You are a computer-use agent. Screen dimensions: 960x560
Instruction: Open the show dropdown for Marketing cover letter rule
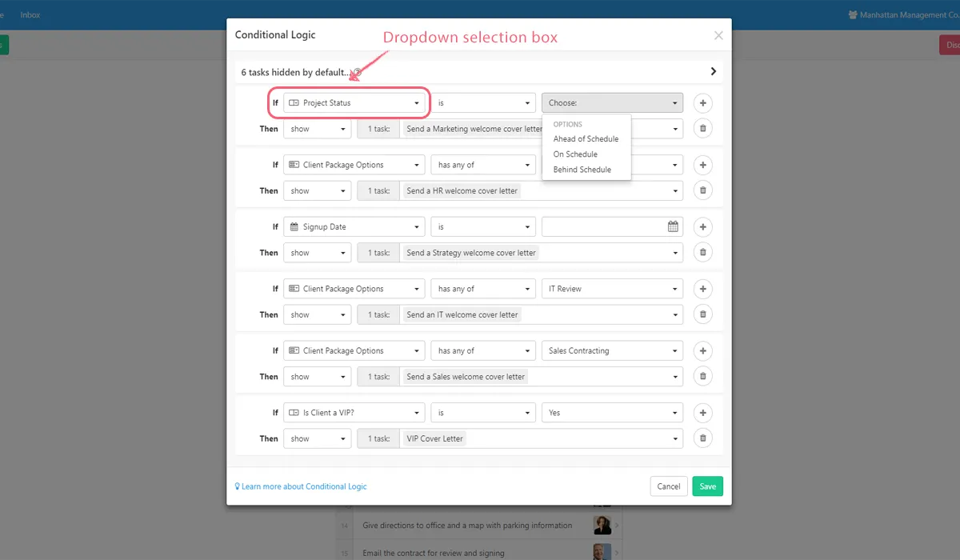click(317, 129)
